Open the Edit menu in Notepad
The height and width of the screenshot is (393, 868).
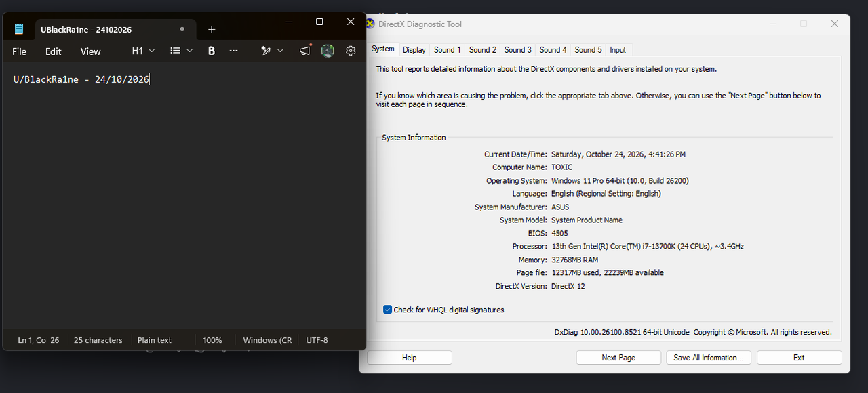pos(54,51)
